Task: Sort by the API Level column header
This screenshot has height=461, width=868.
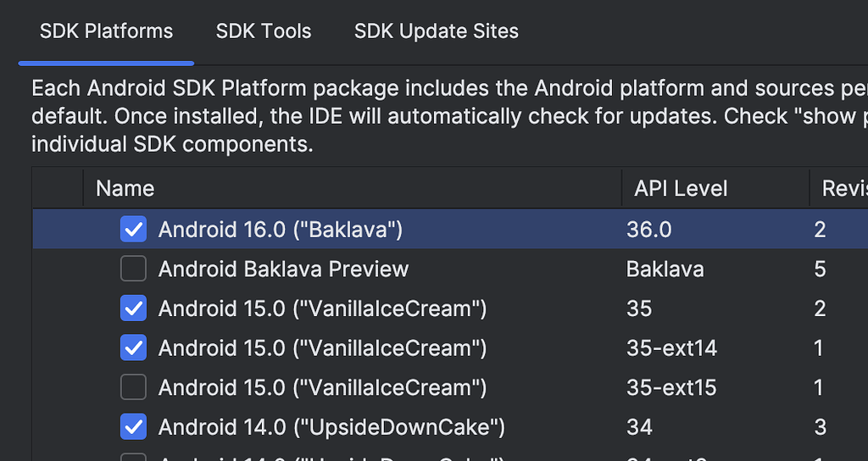Action: [681, 188]
